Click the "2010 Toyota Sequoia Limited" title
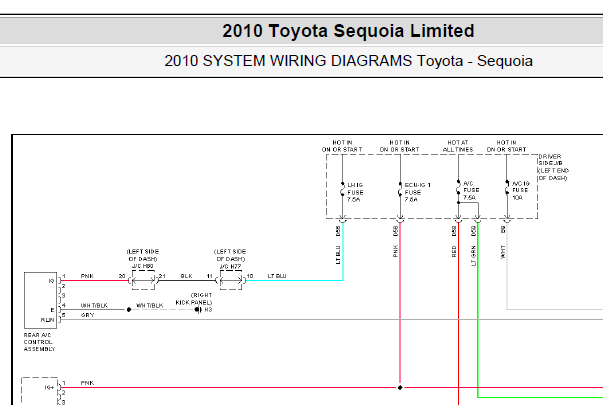 (348, 31)
